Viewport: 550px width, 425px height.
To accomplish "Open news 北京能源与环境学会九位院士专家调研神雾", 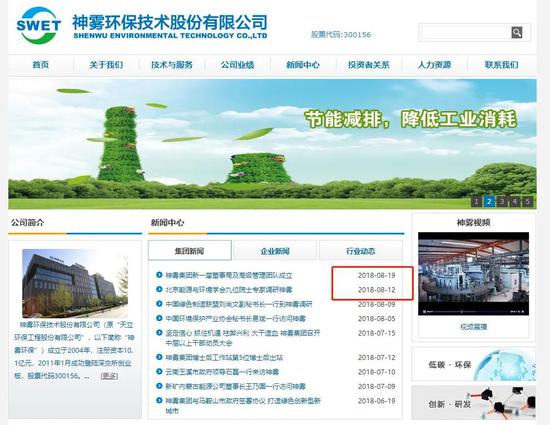I will click(229, 290).
